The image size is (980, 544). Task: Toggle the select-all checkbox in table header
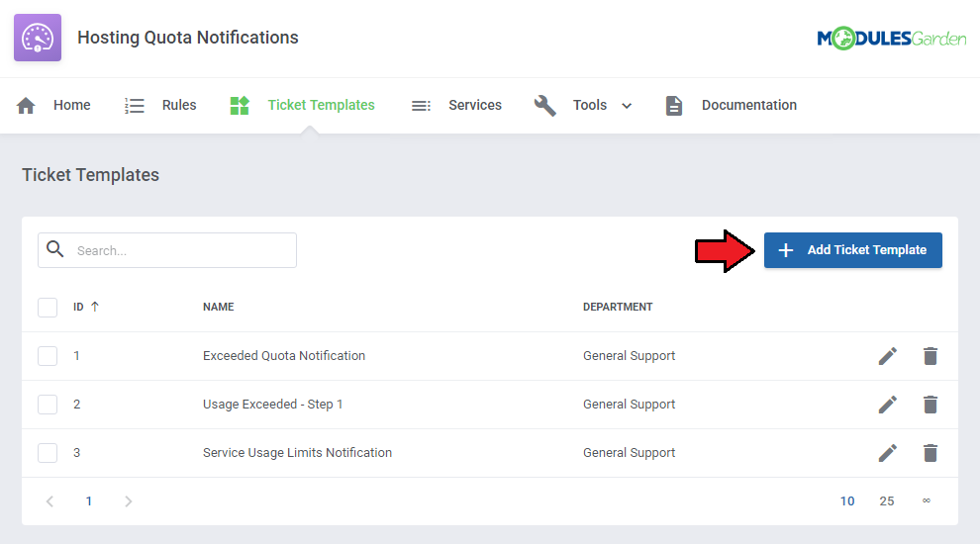[48, 308]
